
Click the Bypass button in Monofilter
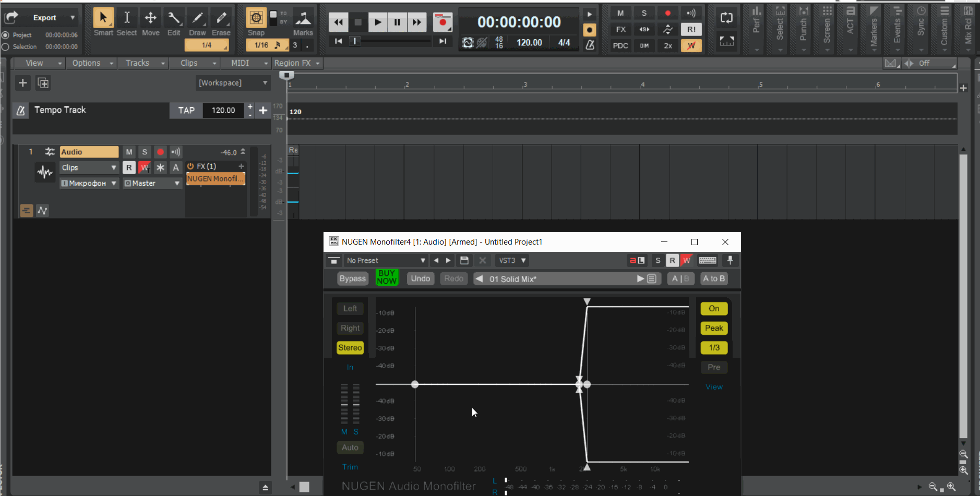[x=353, y=279]
